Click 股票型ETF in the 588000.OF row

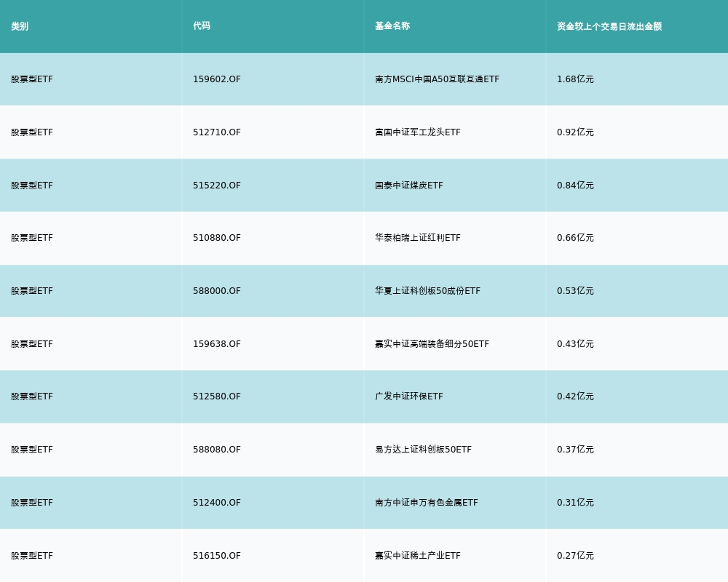point(32,291)
